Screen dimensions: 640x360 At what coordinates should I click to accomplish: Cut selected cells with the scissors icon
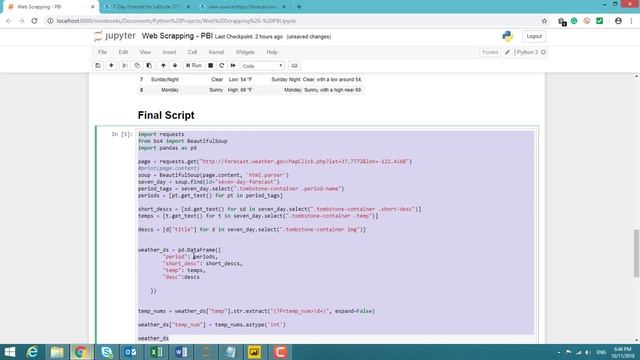click(x=124, y=66)
